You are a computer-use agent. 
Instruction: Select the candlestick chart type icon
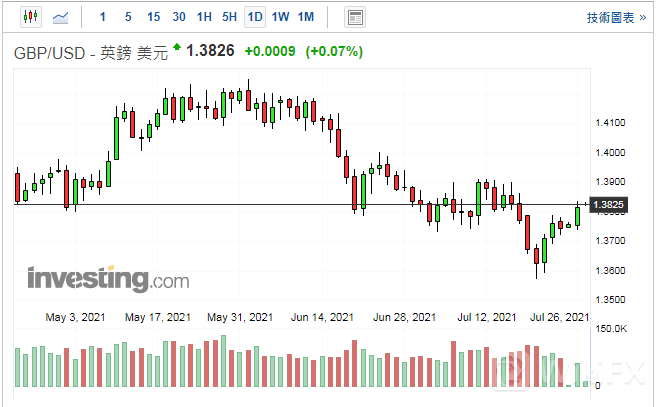[30, 17]
